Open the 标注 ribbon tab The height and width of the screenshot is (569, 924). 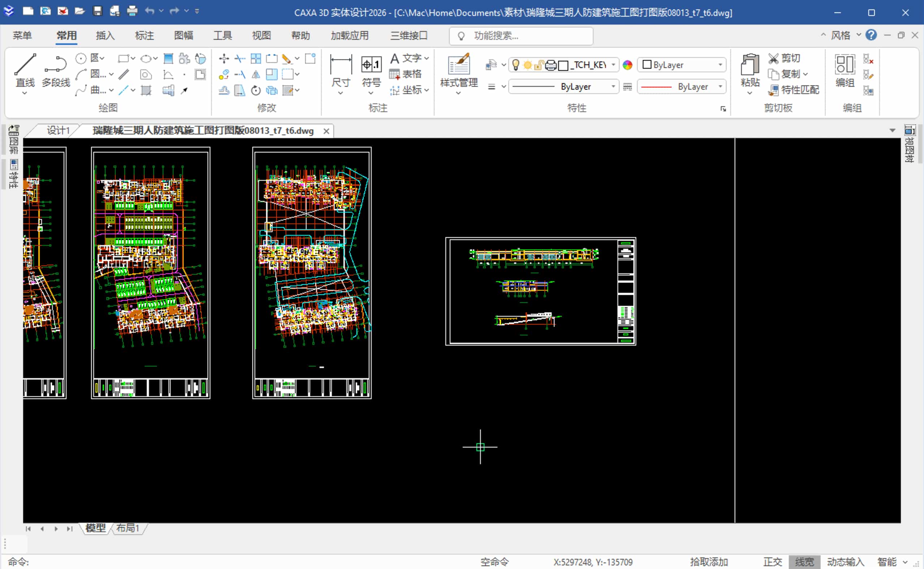coord(145,36)
